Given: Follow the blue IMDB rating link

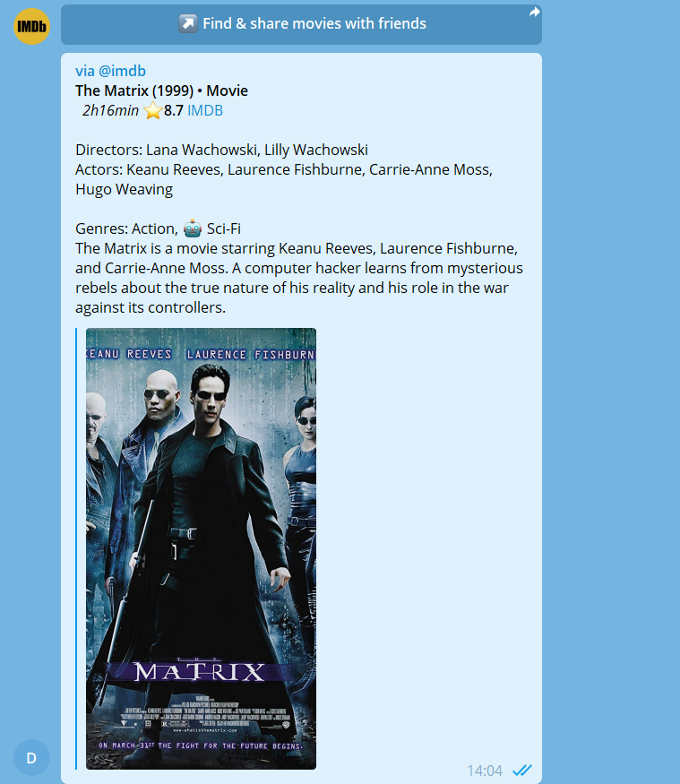Looking at the screenshot, I should [x=205, y=110].
